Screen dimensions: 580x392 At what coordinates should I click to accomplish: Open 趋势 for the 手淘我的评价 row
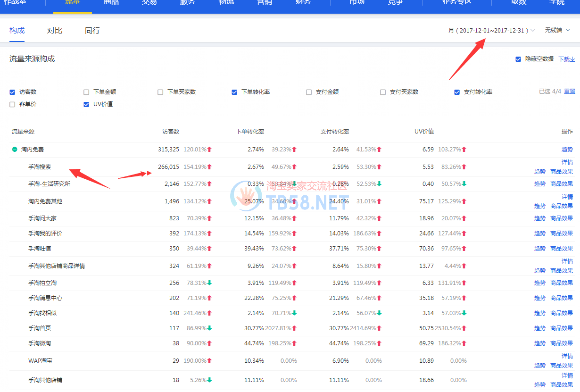[540, 234]
